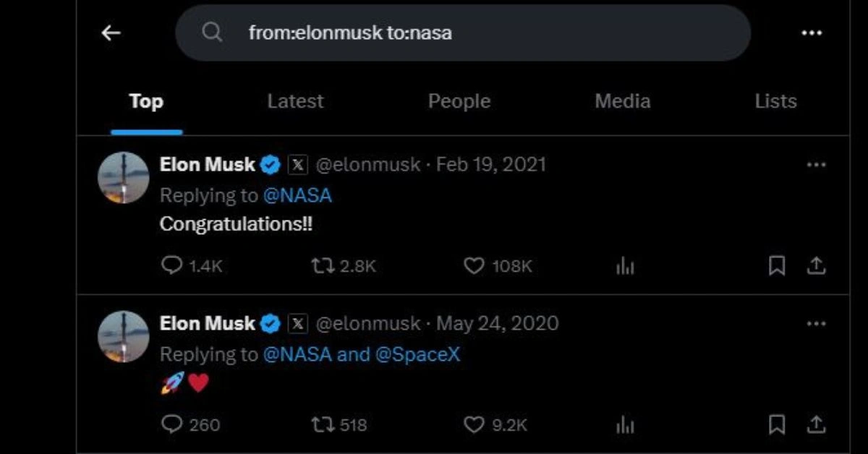Switch to the People tab
Screen dimensions: 868x454
point(459,101)
